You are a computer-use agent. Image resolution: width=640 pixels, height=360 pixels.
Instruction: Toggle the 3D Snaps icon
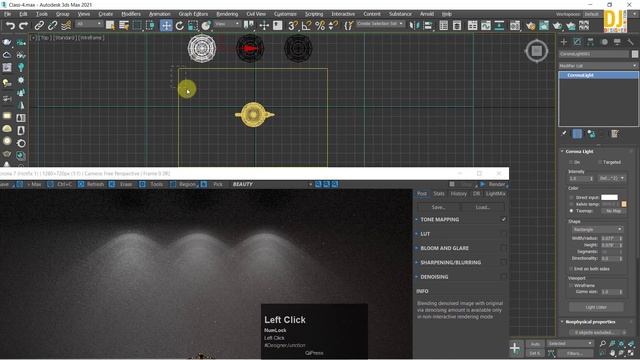pyautogui.click(x=293, y=26)
